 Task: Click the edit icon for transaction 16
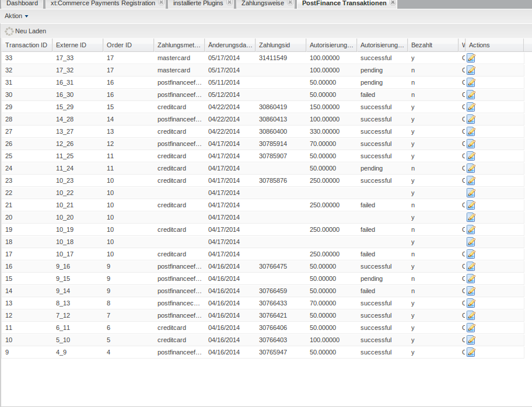point(471,266)
